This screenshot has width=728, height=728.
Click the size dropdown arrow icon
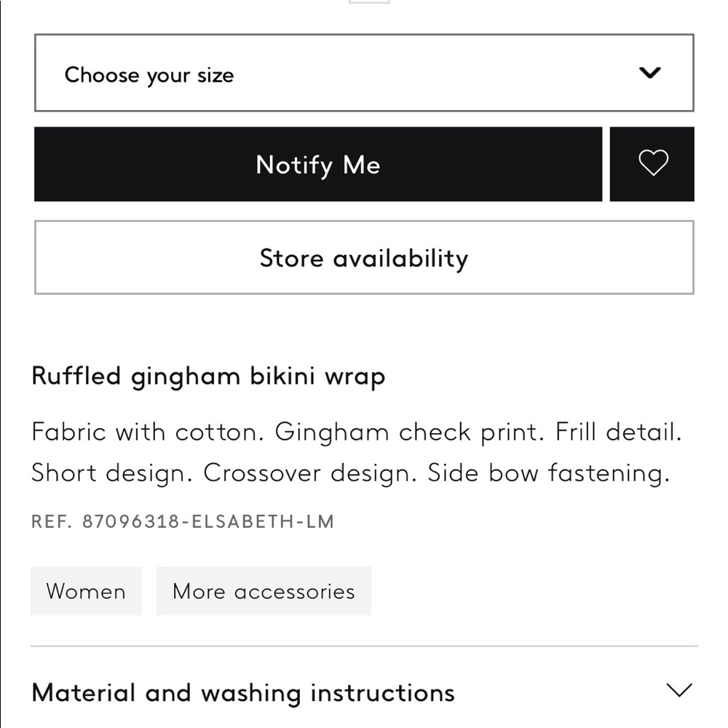pyautogui.click(x=649, y=73)
